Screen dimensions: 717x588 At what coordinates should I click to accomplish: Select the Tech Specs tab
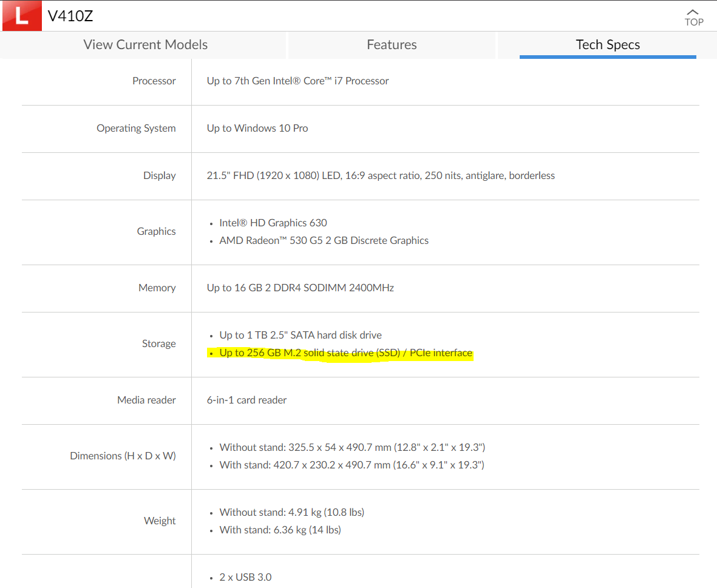(x=608, y=45)
